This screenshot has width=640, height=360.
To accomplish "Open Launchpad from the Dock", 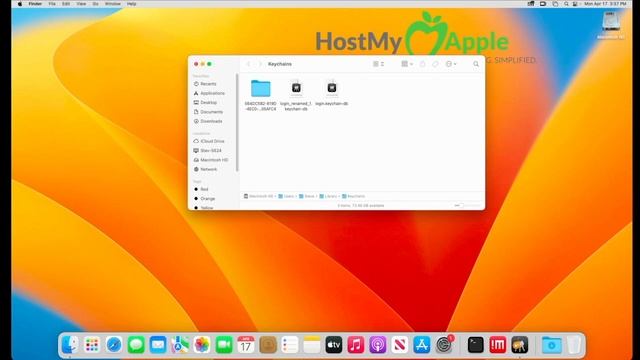I will tap(92, 345).
